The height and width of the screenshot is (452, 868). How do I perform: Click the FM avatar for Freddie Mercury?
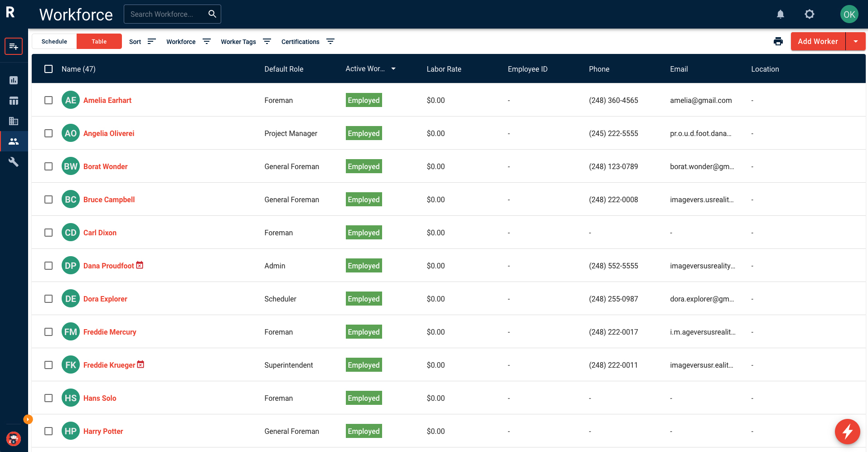pos(71,331)
